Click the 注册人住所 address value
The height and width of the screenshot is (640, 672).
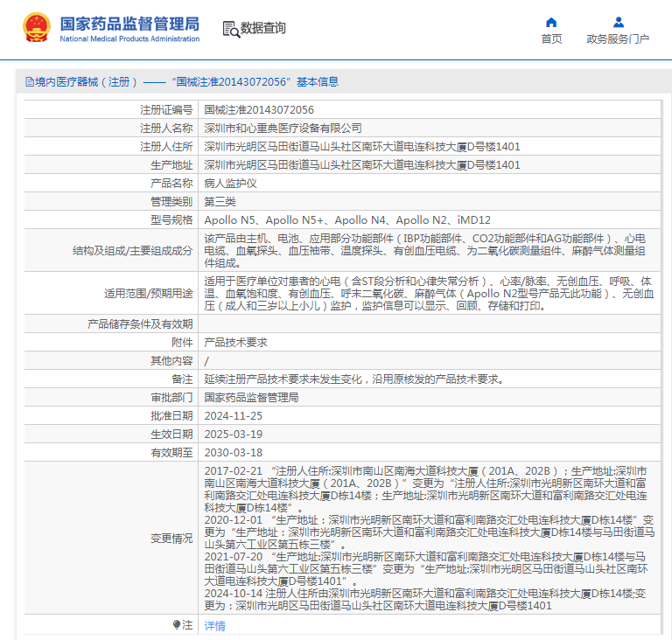[x=361, y=147]
